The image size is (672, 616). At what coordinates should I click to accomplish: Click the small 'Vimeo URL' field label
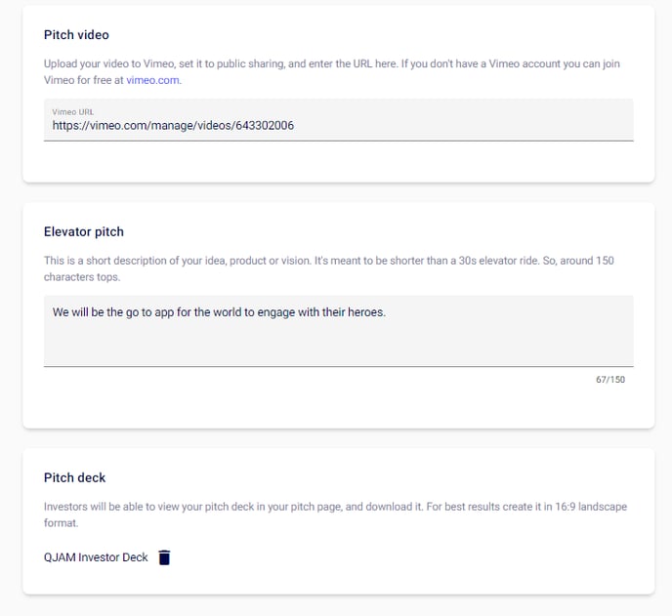(x=72, y=112)
